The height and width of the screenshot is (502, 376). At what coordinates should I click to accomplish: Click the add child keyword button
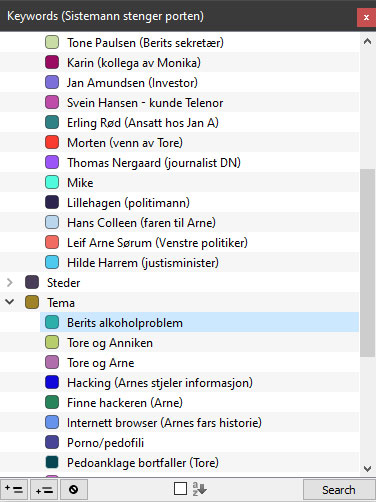tap(44, 490)
